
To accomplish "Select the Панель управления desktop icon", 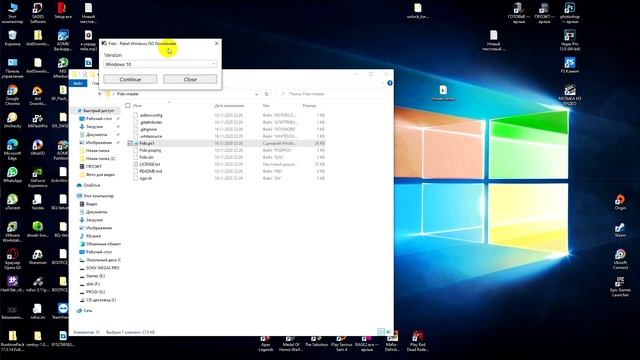I will pyautogui.click(x=12, y=67).
